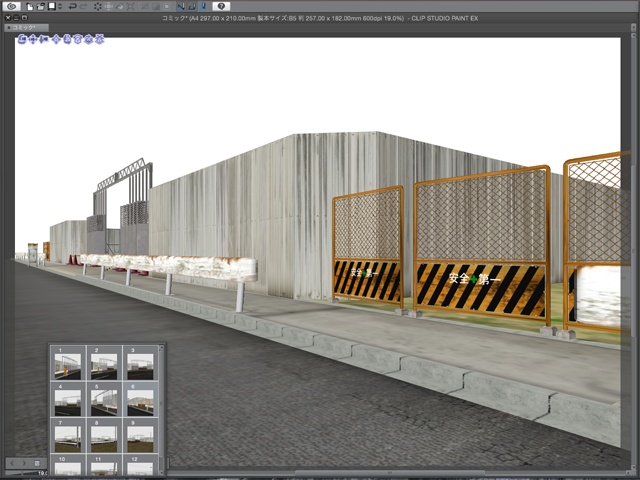Undo the last action
Image resolution: width=640 pixels, height=480 pixels.
pyautogui.click(x=73, y=7)
